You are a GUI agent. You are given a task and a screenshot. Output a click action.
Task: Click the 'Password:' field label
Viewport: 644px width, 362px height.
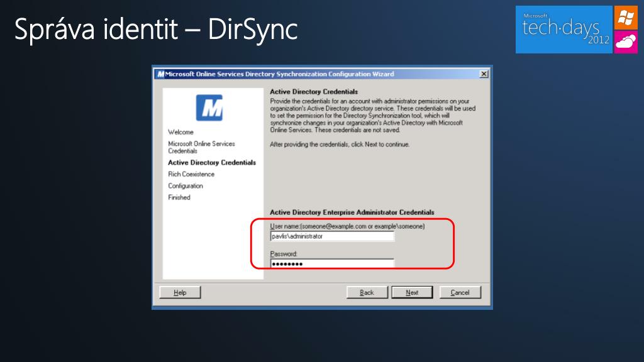[x=284, y=254]
